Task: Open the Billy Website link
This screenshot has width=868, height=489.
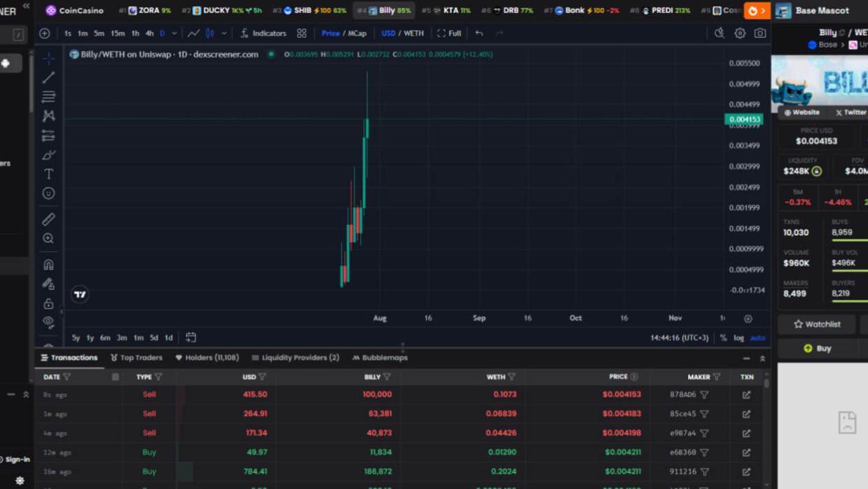Action: (801, 112)
